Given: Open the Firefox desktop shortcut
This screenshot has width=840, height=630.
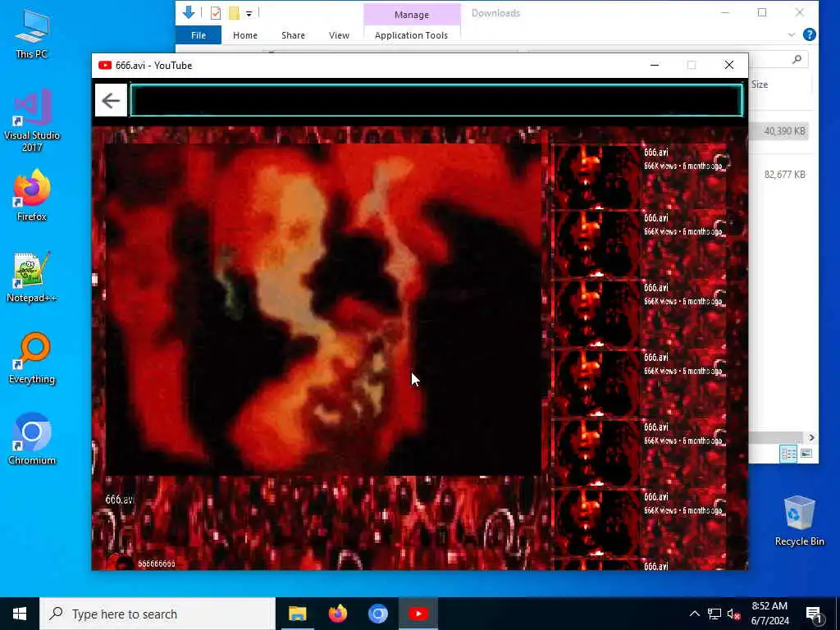Looking at the screenshot, I should (x=32, y=195).
